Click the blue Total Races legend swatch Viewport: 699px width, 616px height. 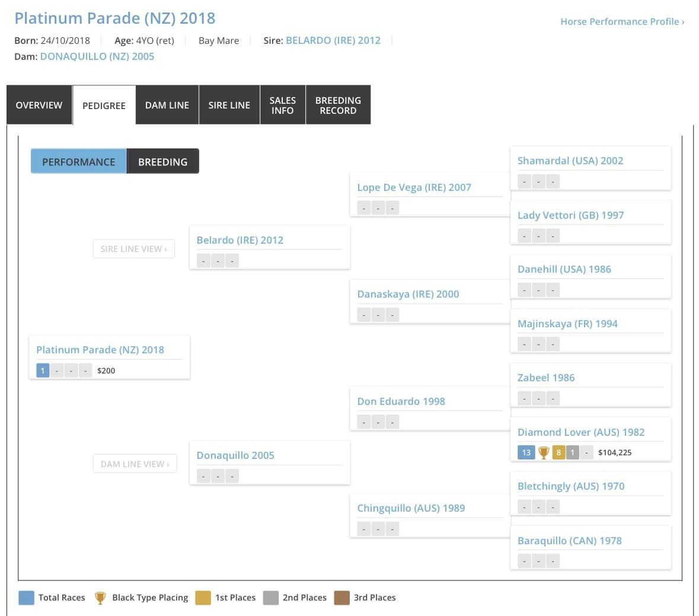(x=26, y=598)
